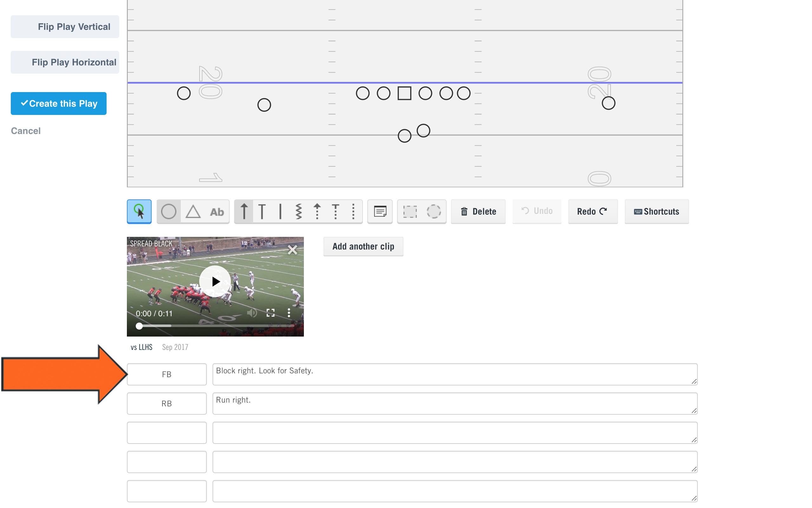Select the left slot receiver circle

(x=264, y=105)
